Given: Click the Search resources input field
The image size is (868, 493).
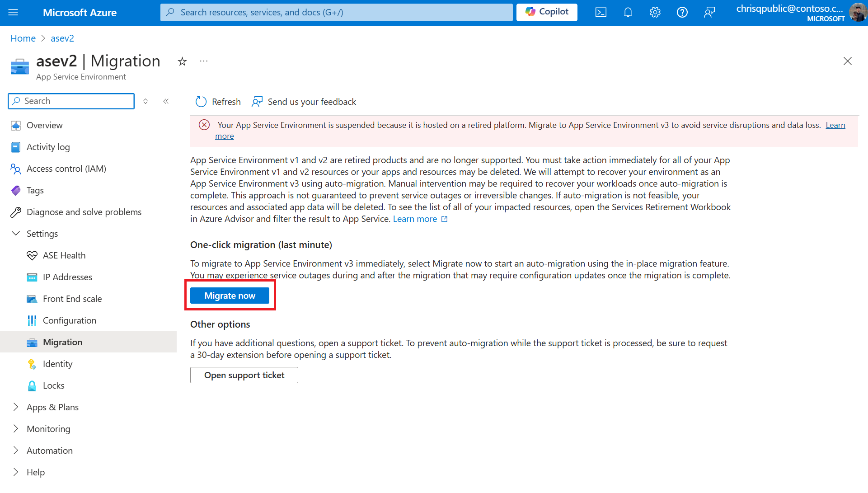Looking at the screenshot, I should [x=337, y=12].
